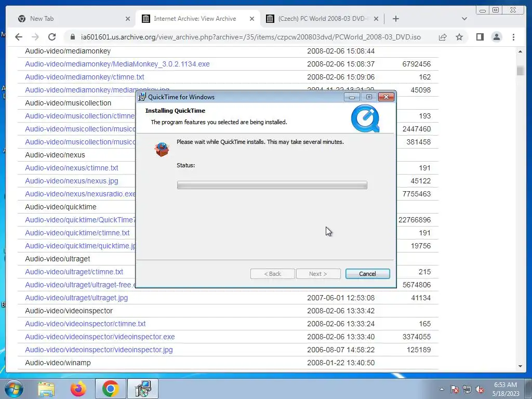Show hidden system tray icons
This screenshot has height=399, width=532.
click(x=442, y=390)
